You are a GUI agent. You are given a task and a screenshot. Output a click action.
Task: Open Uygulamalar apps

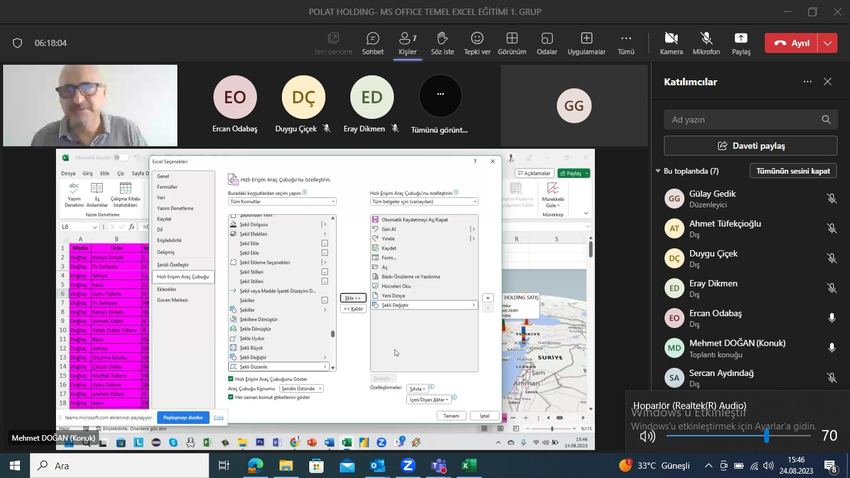[x=586, y=43]
